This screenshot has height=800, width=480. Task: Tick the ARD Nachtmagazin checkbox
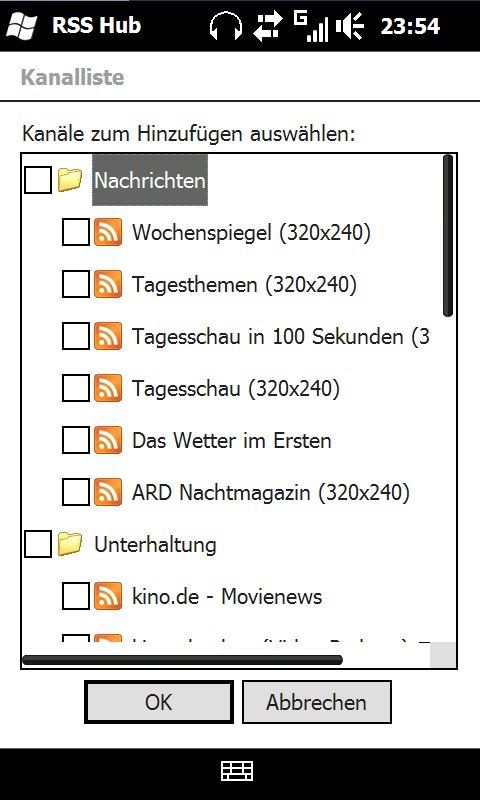click(75, 492)
